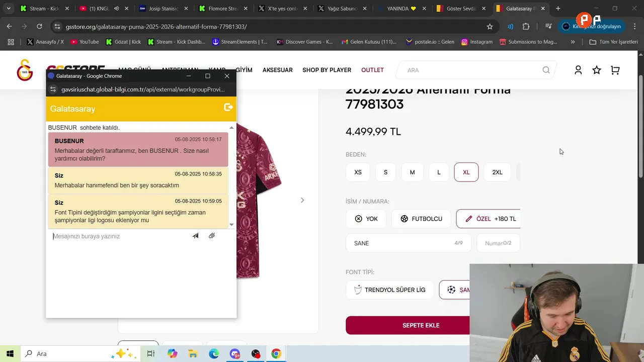Click the search magnifier in ARA box
The height and width of the screenshot is (362, 644).
click(x=546, y=70)
